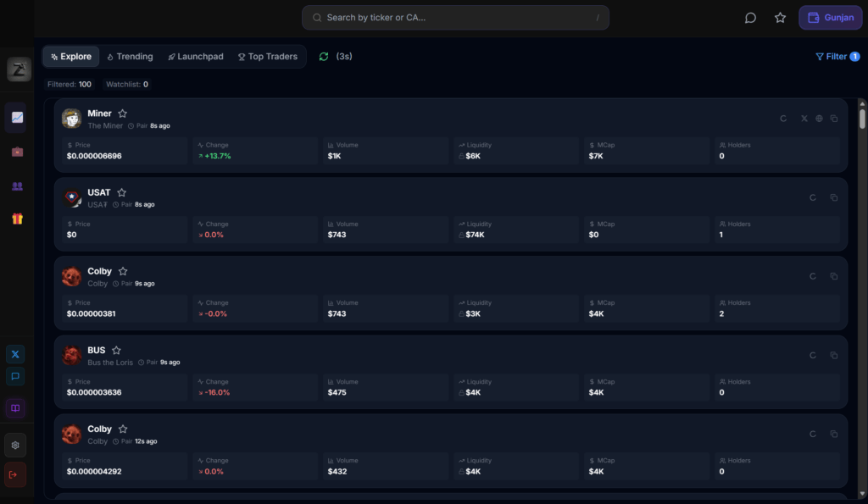The width and height of the screenshot is (868, 504).
Task: Open the book documentation icon in sidebar
Action: [x=15, y=408]
